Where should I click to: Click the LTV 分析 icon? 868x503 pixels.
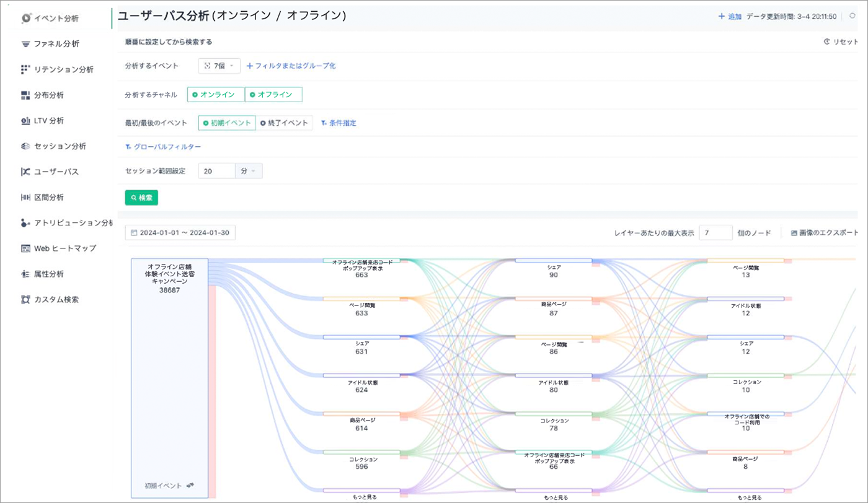(25, 121)
